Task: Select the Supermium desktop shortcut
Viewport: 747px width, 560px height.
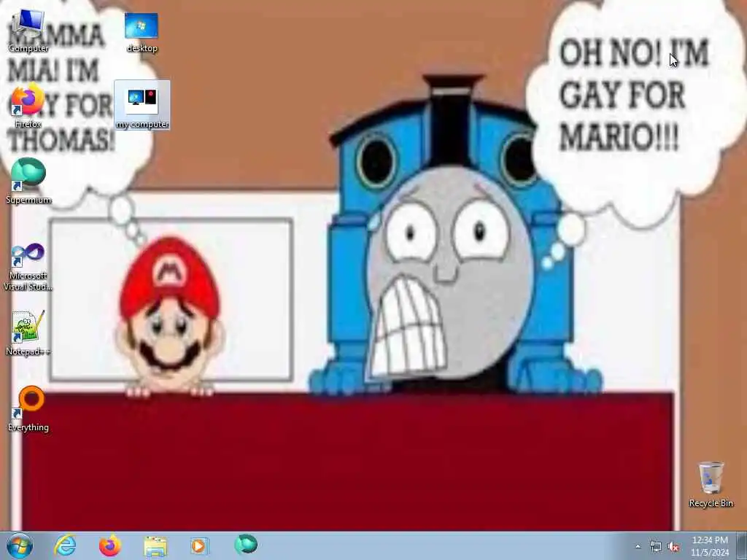Action: [28, 182]
